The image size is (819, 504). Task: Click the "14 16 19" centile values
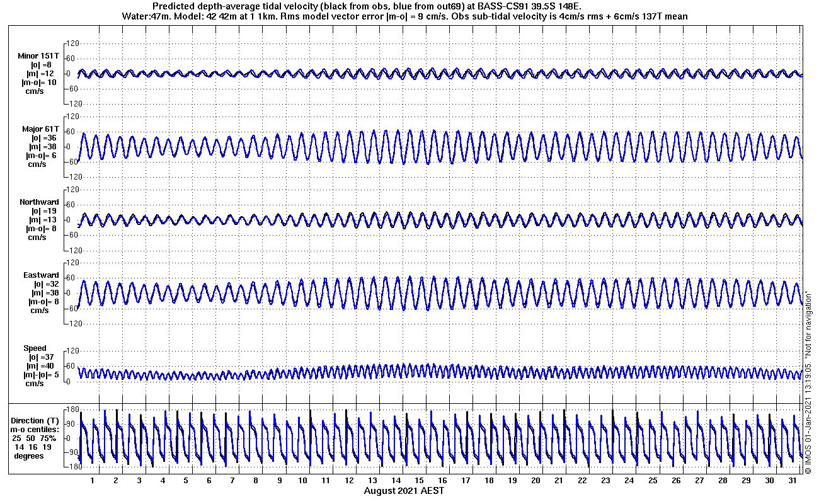pyautogui.click(x=34, y=447)
